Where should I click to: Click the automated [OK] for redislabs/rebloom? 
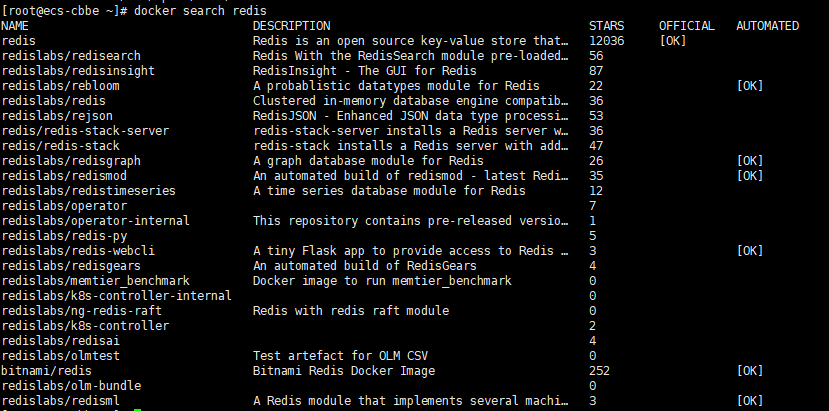point(750,86)
